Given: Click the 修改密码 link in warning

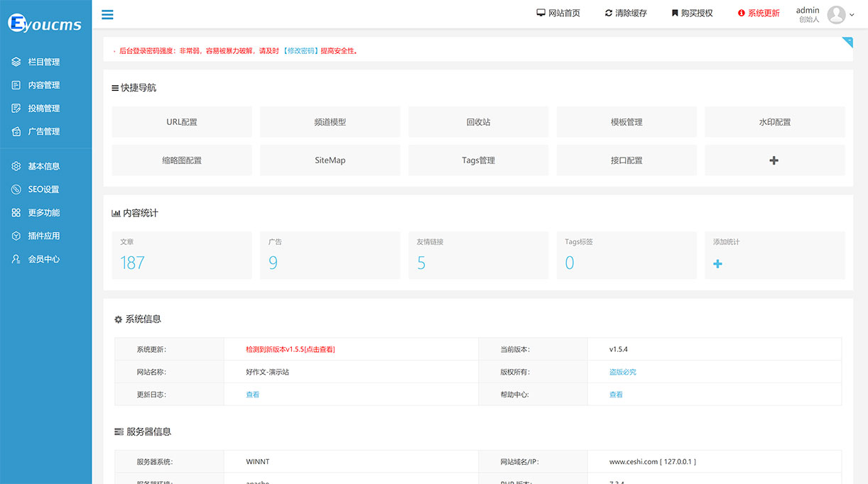Looking at the screenshot, I should click(x=302, y=51).
